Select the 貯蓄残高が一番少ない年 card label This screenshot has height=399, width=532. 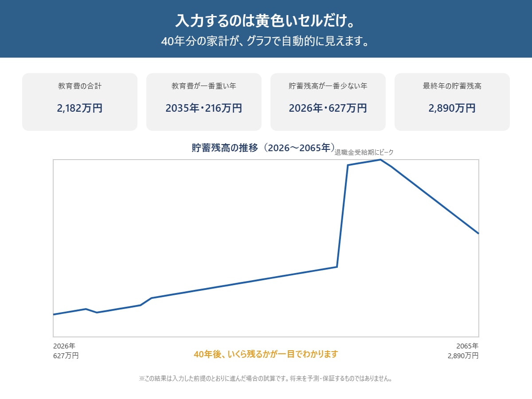[x=328, y=86]
